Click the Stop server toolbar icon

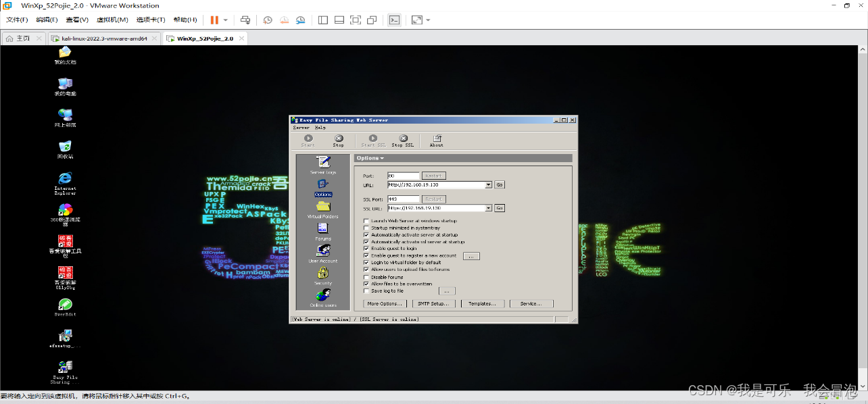coord(339,140)
